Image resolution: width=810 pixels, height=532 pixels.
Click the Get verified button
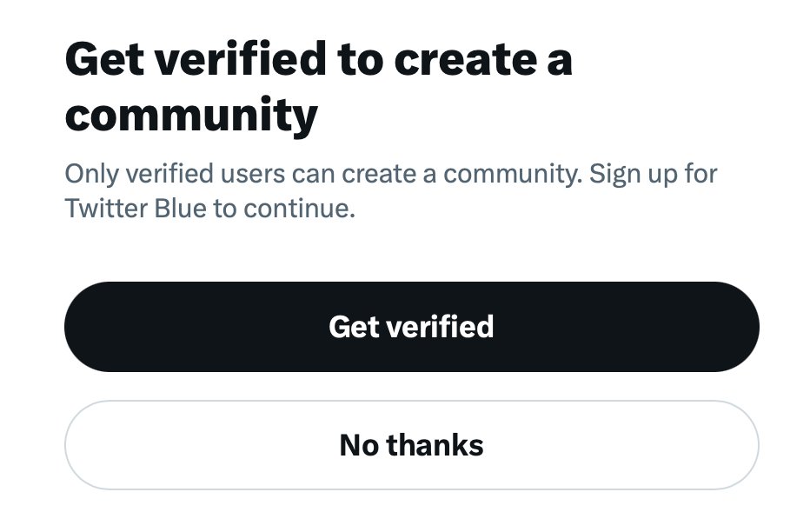pyautogui.click(x=411, y=327)
